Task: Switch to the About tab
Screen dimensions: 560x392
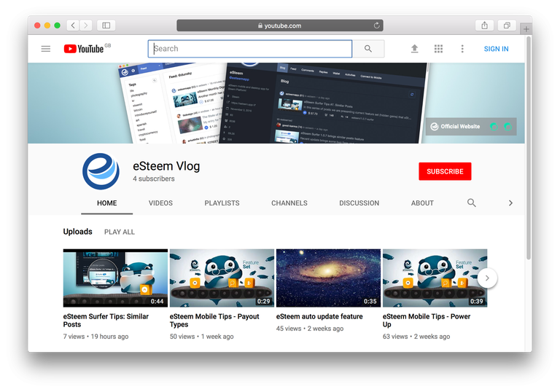Action: pyautogui.click(x=422, y=203)
